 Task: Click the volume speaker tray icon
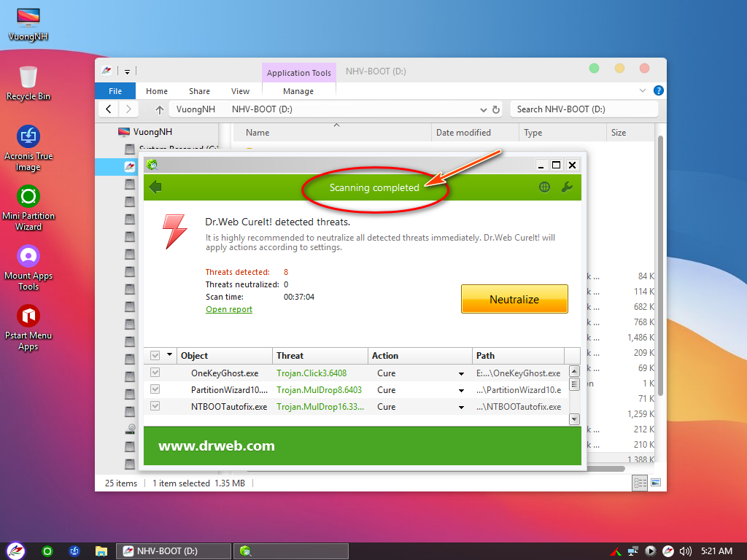tap(685, 551)
